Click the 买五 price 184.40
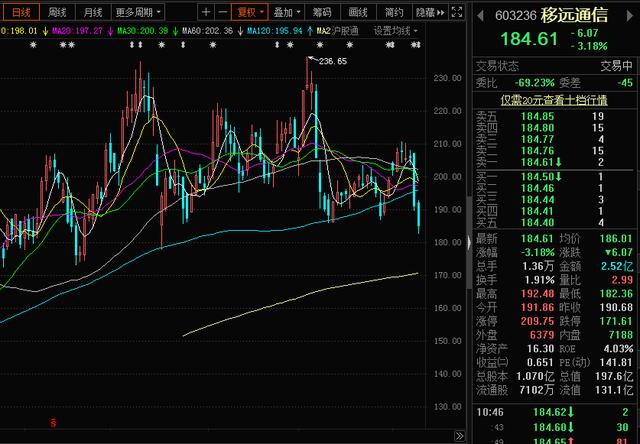Image resolution: width=640 pixels, height=444 pixels. [x=538, y=222]
